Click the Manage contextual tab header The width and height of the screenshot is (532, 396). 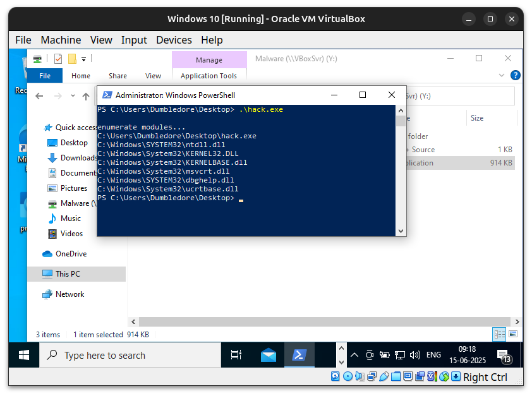pos(209,59)
